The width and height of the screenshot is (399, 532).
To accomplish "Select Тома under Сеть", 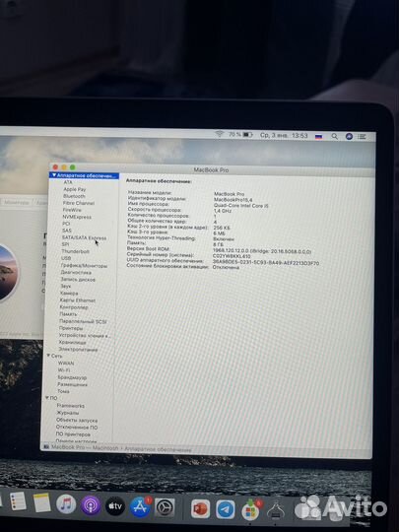I will pos(63,391).
